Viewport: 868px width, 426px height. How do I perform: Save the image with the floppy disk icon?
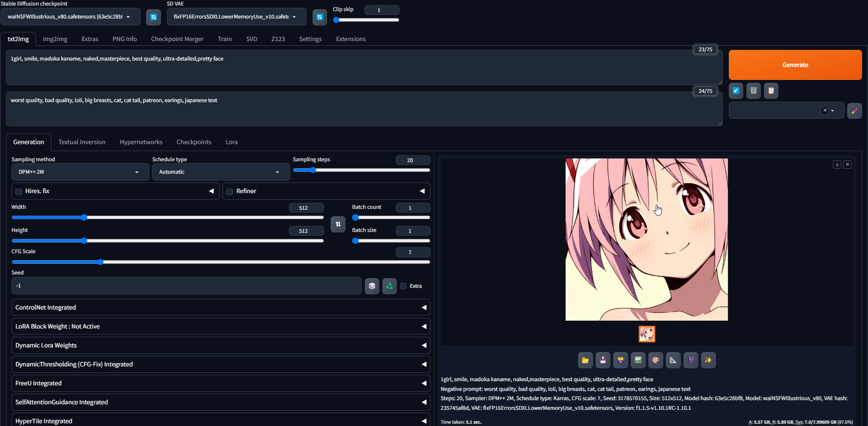click(x=603, y=360)
